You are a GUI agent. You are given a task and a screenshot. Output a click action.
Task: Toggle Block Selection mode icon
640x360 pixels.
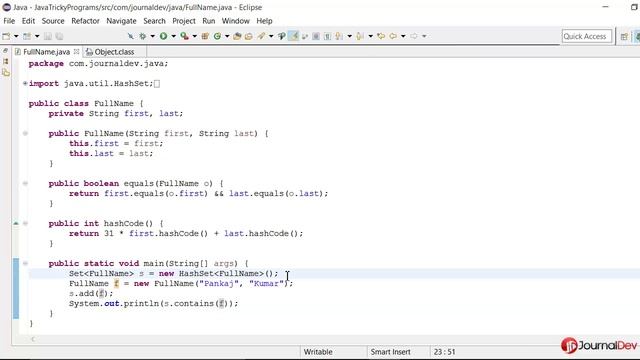pyautogui.click(x=316, y=36)
